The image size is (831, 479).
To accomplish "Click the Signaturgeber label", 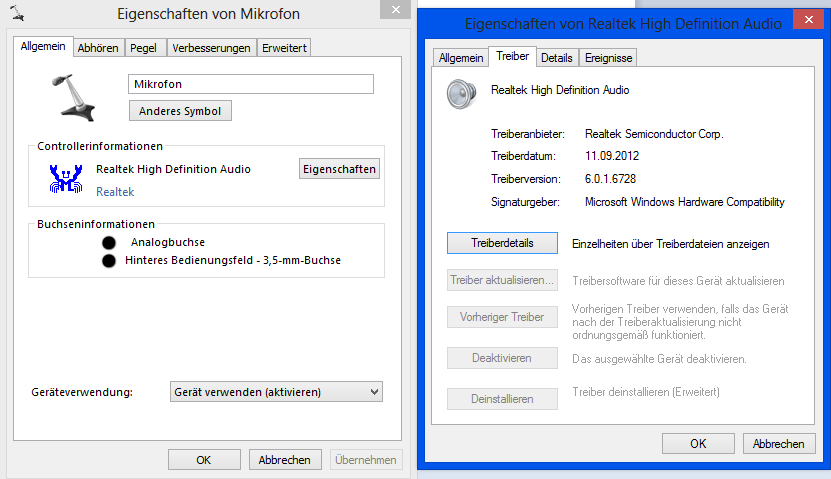I will (525, 202).
